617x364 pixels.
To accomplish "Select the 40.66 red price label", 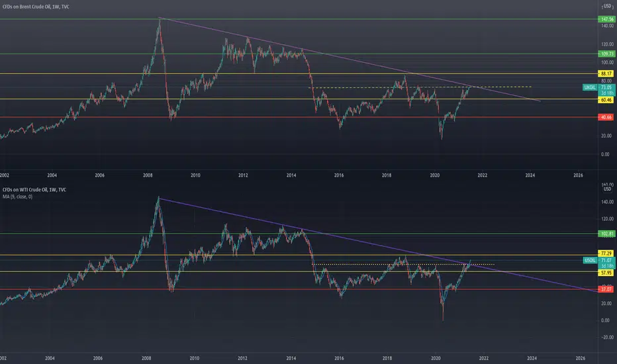I will coord(606,117).
